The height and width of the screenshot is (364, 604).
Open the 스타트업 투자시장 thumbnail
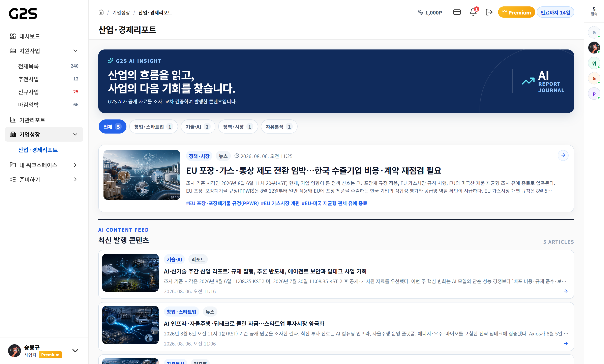click(130, 325)
